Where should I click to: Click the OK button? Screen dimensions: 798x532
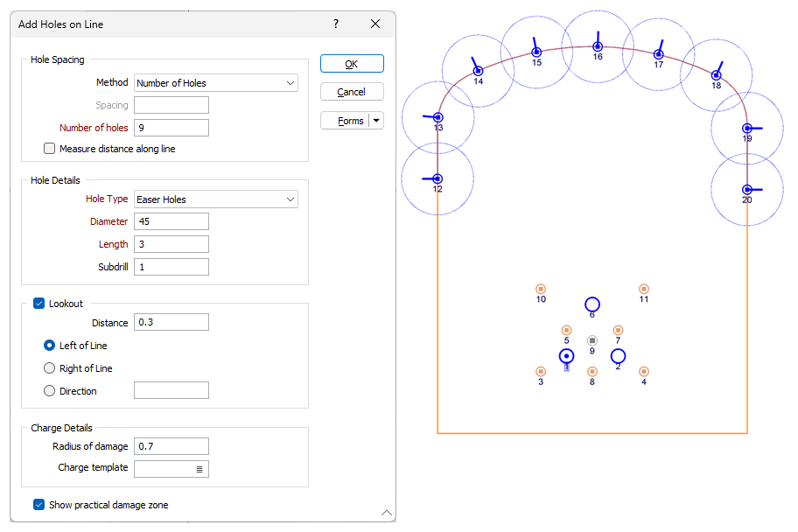(352, 64)
